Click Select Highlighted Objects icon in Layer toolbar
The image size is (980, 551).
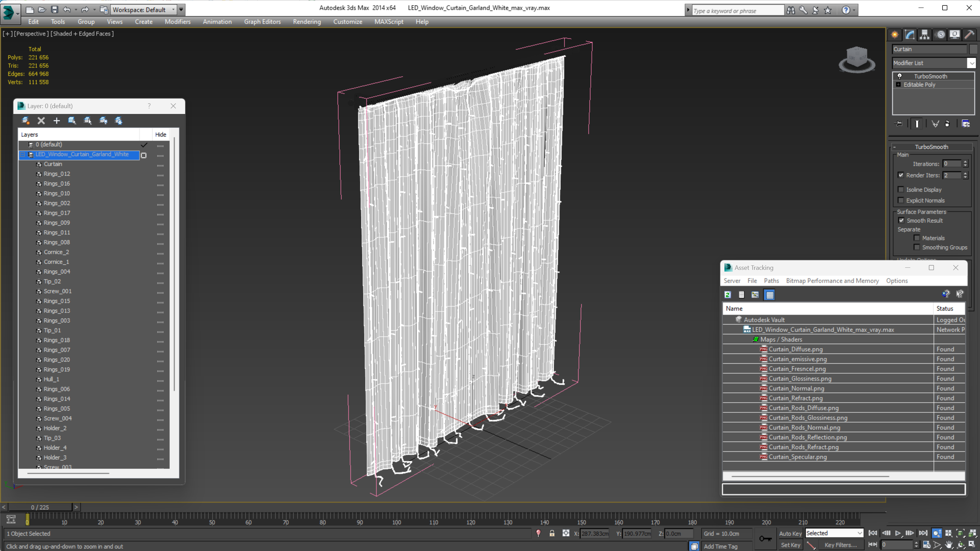[72, 120]
